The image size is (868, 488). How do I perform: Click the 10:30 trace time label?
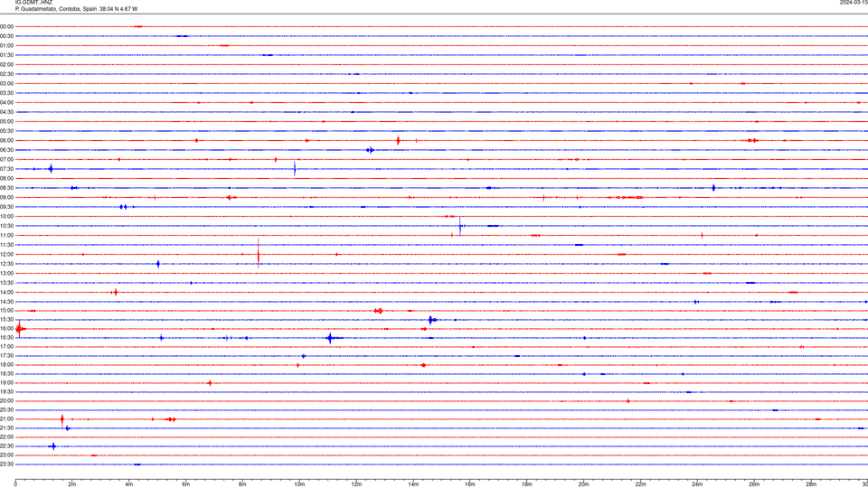tap(6, 226)
